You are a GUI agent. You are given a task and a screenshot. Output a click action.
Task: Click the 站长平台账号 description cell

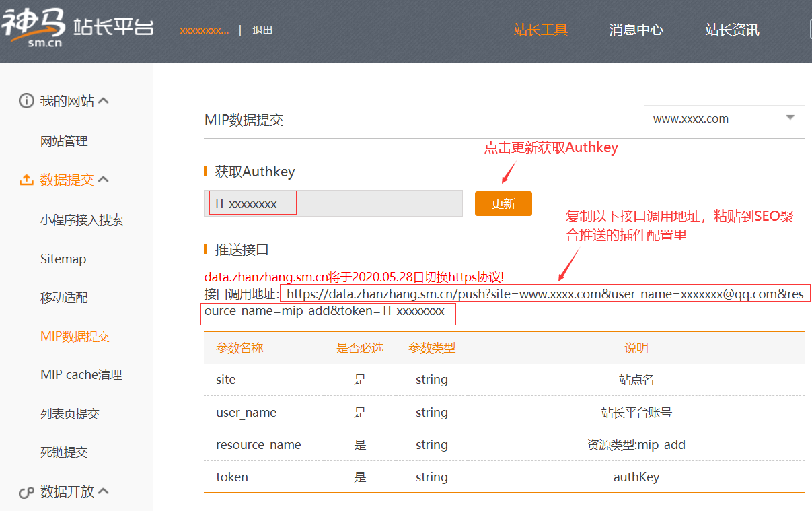point(636,413)
